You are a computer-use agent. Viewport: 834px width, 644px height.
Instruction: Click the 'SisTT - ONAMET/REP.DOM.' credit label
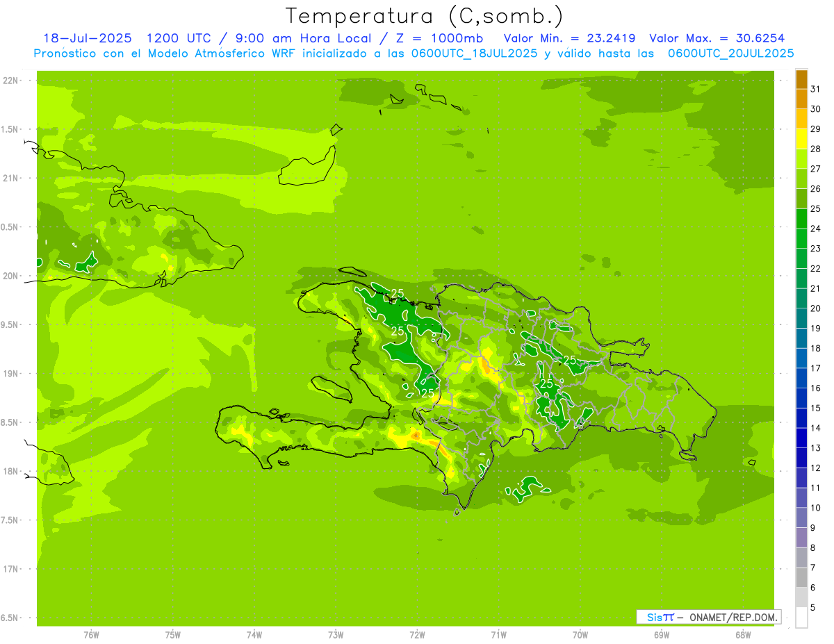709,617
